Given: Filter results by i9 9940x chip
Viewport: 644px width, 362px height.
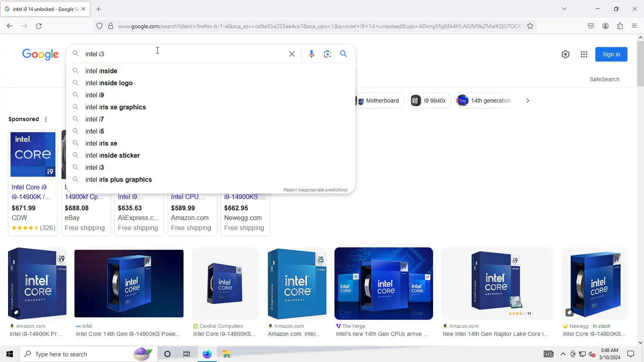Looking at the screenshot, I should [x=429, y=101].
